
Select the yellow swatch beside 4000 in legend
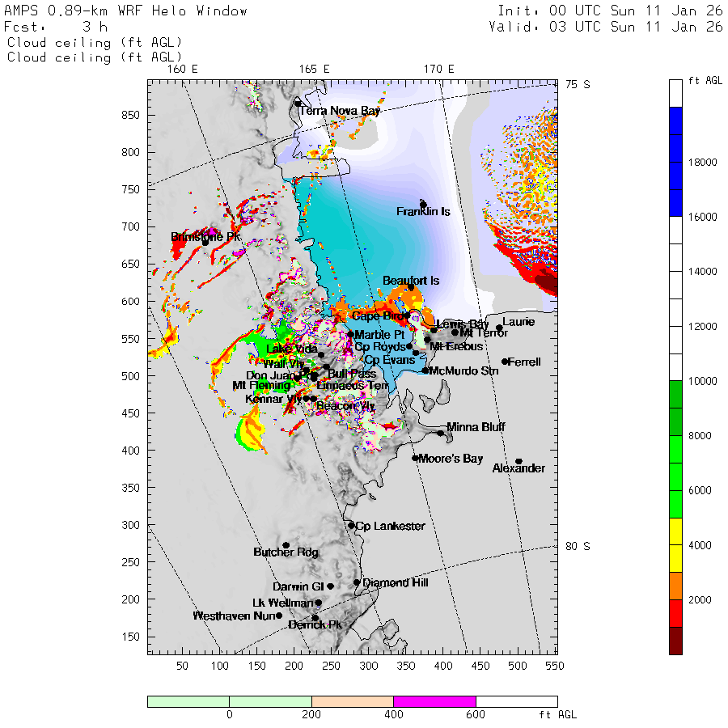pyautogui.click(x=675, y=545)
